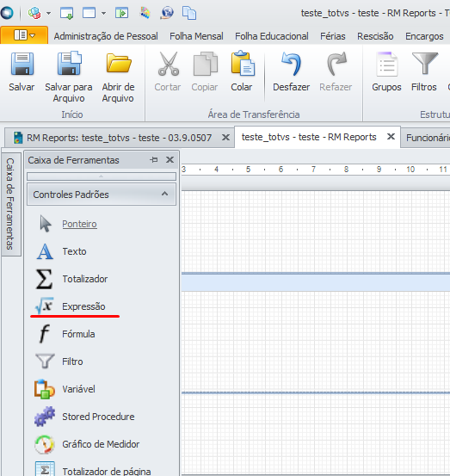Open the Folha Mensal ribbon tab
Image resolution: width=450 pixels, height=476 pixels.
196,36
